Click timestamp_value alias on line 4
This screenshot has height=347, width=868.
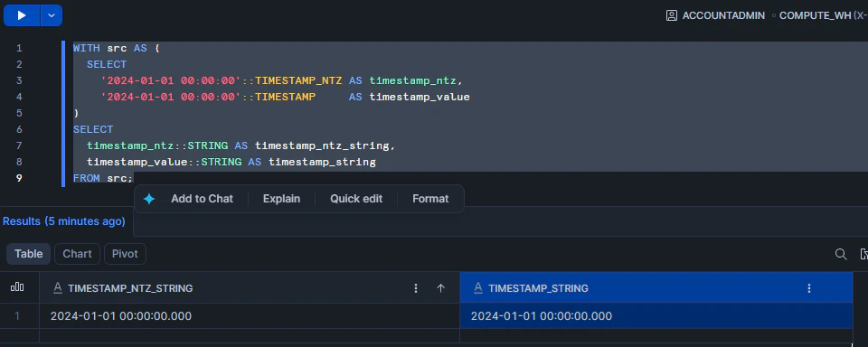pos(420,97)
